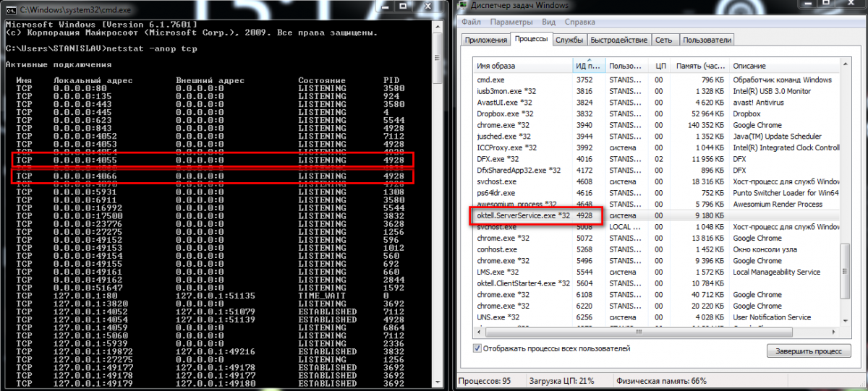Click the cmd.exe title bar icon
The image size is (868, 391).
pos(11,9)
